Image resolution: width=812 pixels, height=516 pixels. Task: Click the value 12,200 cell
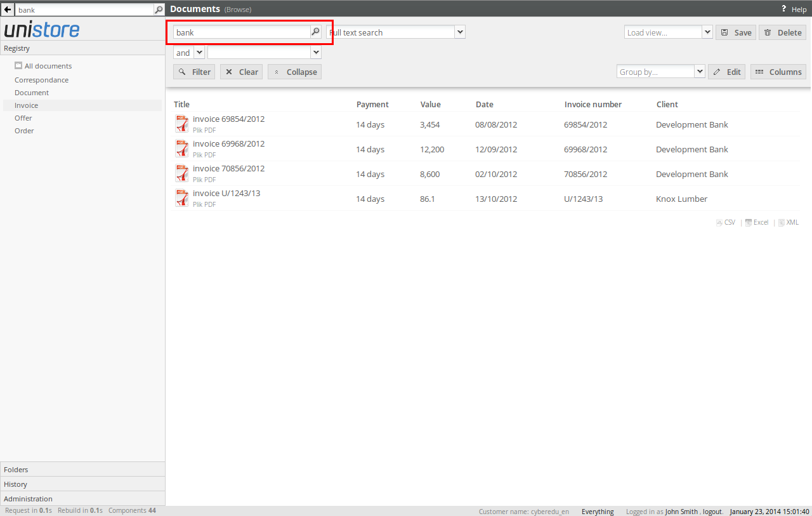[x=432, y=149]
